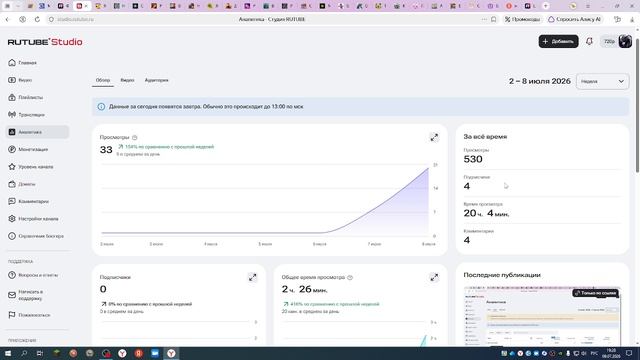Click the info icon in the data notice
Image resolution: width=640 pixels, height=360 pixels.
tap(101, 107)
